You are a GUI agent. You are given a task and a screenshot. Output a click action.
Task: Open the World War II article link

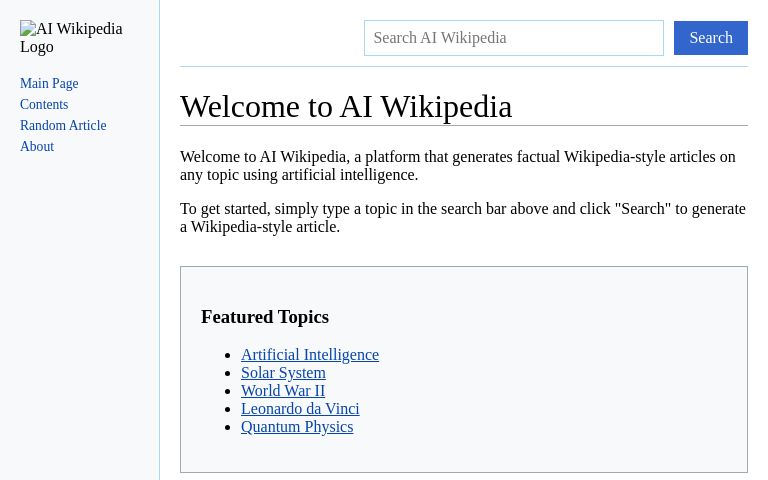click(x=283, y=391)
